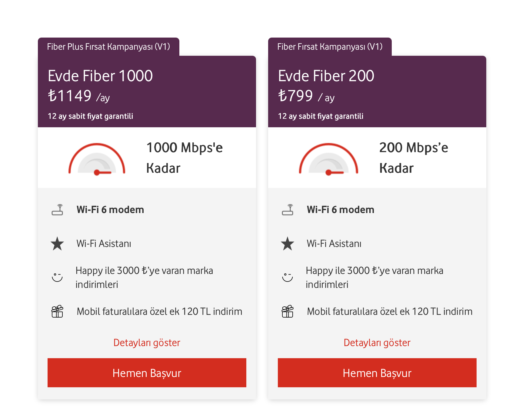The height and width of the screenshot is (420, 529).
Task: Click the gift icon in Evde Fiber 200 card
Action: pyautogui.click(x=288, y=311)
